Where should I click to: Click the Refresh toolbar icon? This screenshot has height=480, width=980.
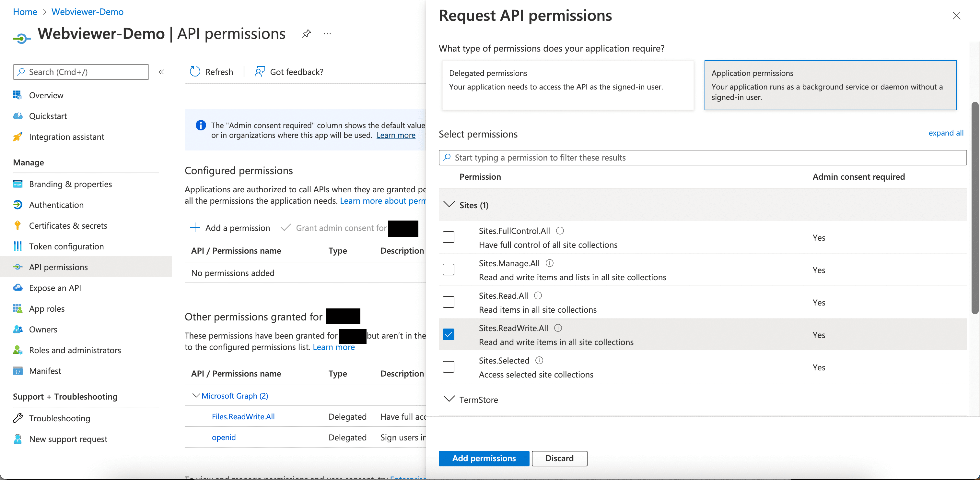tap(195, 72)
